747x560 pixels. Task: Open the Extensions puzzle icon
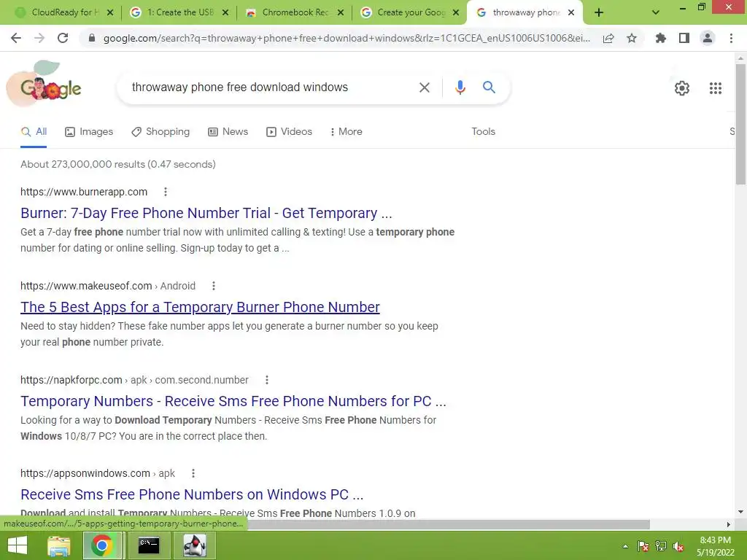coord(661,38)
